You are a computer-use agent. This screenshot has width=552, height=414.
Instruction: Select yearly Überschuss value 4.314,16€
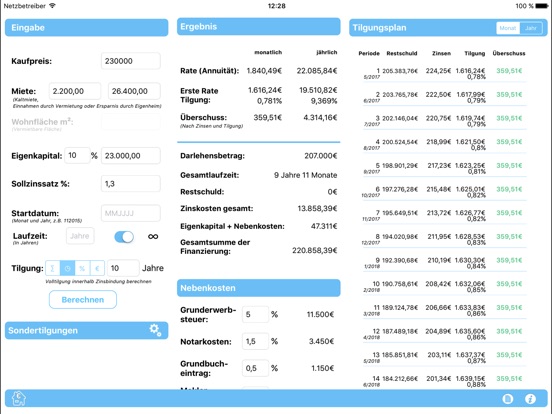pos(320,118)
